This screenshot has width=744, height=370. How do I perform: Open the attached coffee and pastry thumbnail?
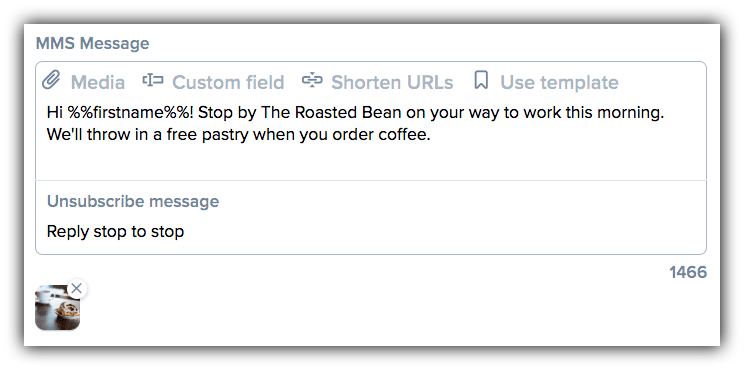(x=57, y=307)
